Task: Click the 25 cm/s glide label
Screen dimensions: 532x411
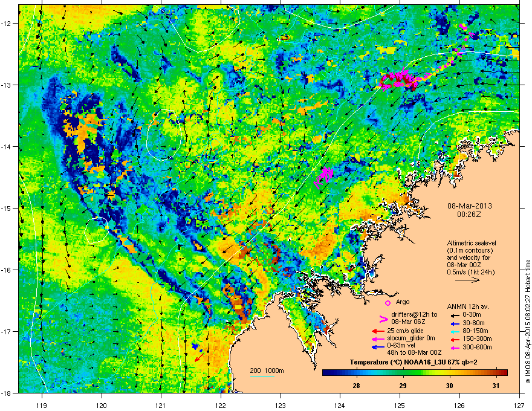Action: point(405,331)
